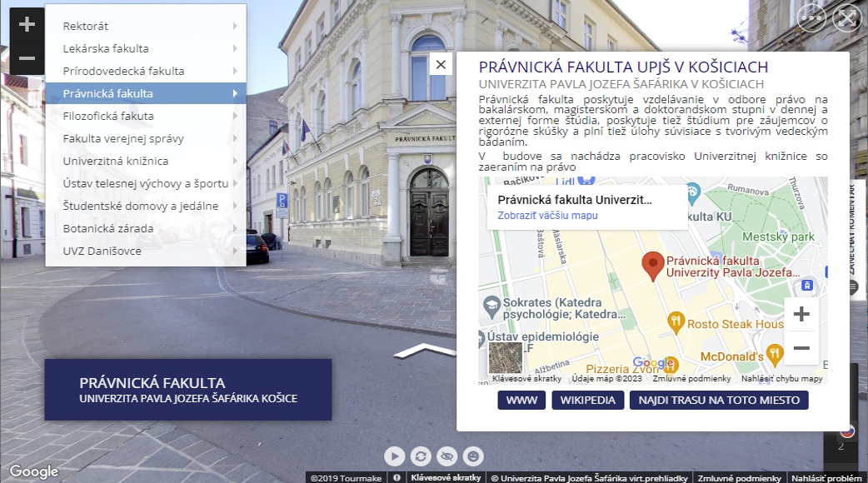Select Lekárska fakulta from the menu
The image size is (868, 483).
(146, 48)
